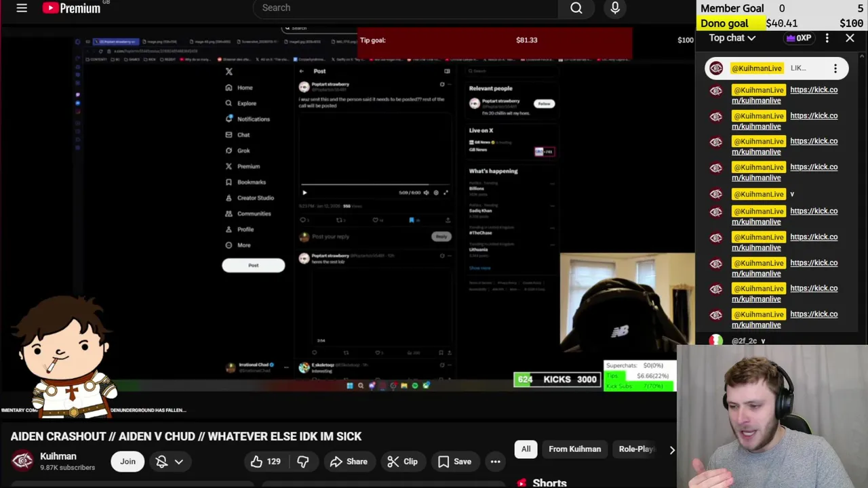Repost the X post by Poptart strawberry
Screen dimensions: 868x488
[x=339, y=220]
